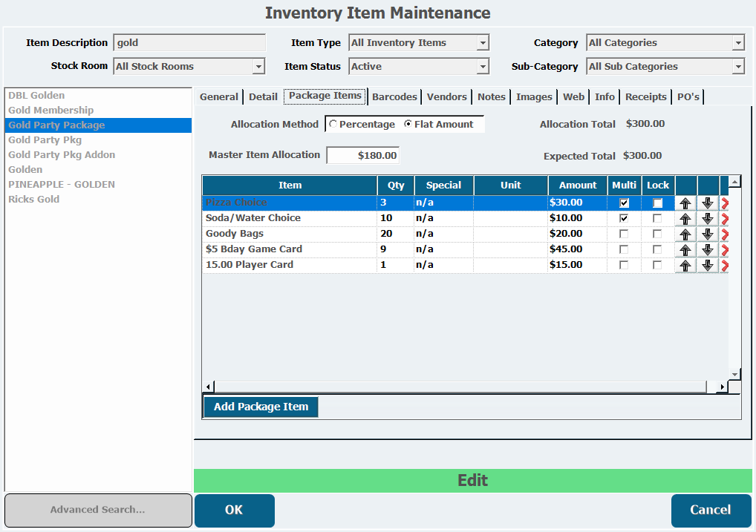756x532 pixels.
Task: Move $5 Bday Game Card down
Action: pyautogui.click(x=708, y=250)
